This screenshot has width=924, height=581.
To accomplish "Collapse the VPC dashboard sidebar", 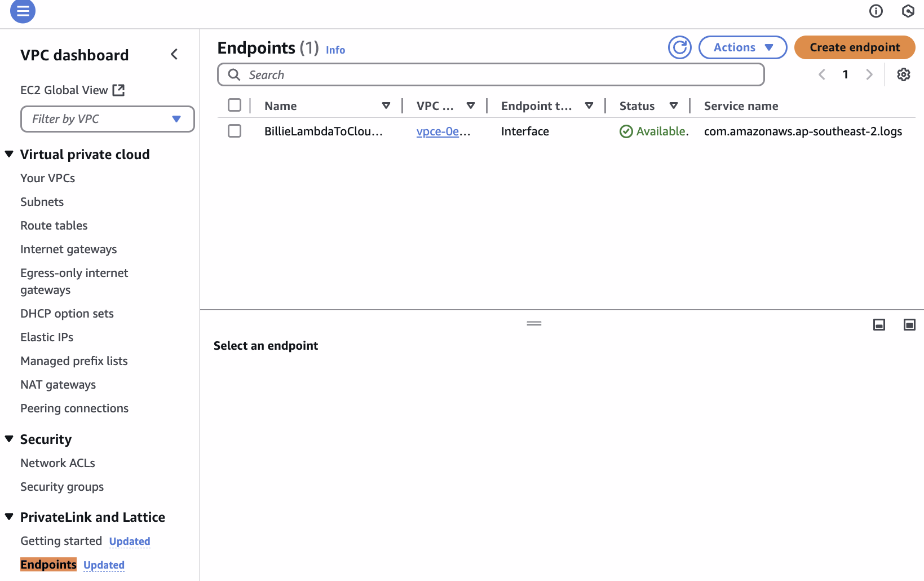I will pyautogui.click(x=174, y=54).
